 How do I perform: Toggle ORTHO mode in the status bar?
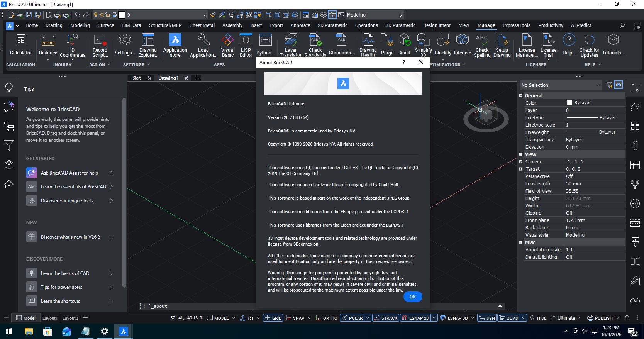click(326, 318)
